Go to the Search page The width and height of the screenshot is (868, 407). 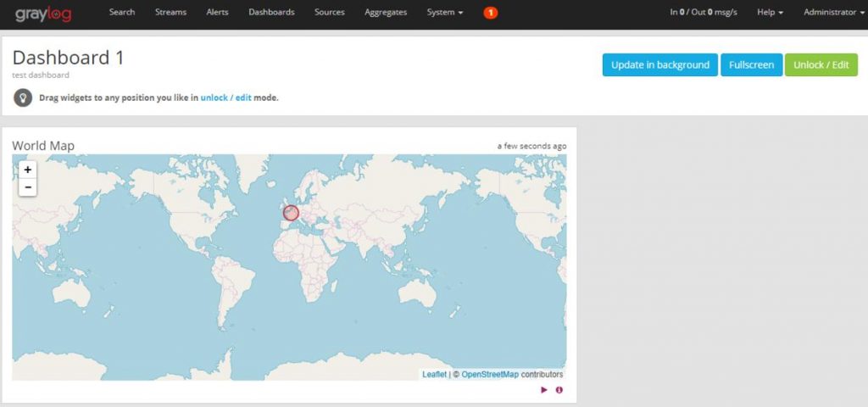point(122,13)
